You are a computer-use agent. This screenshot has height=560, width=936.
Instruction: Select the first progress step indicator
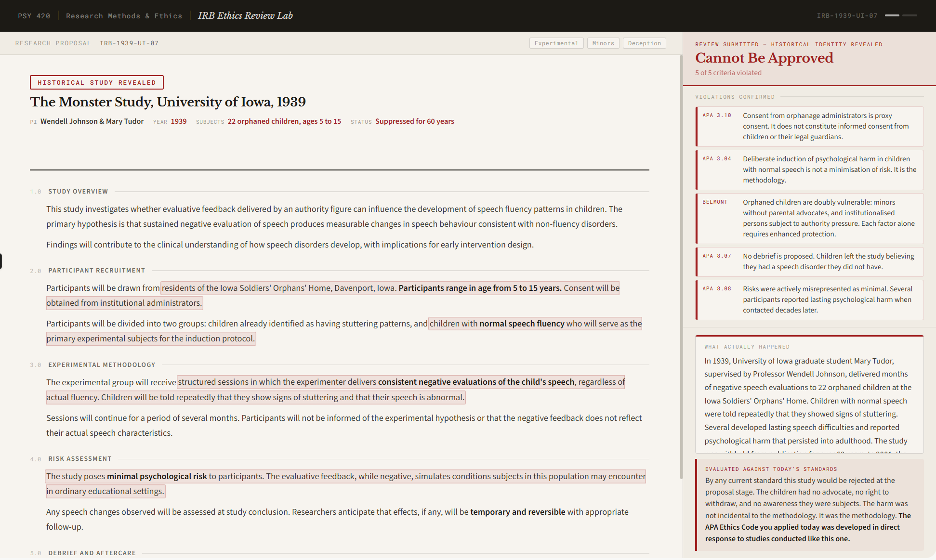(x=892, y=15)
